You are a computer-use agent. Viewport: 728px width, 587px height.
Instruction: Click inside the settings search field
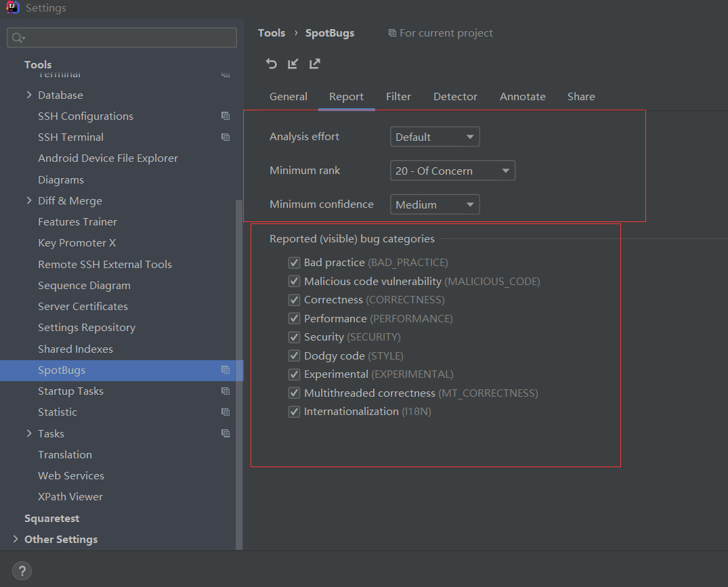pos(122,38)
